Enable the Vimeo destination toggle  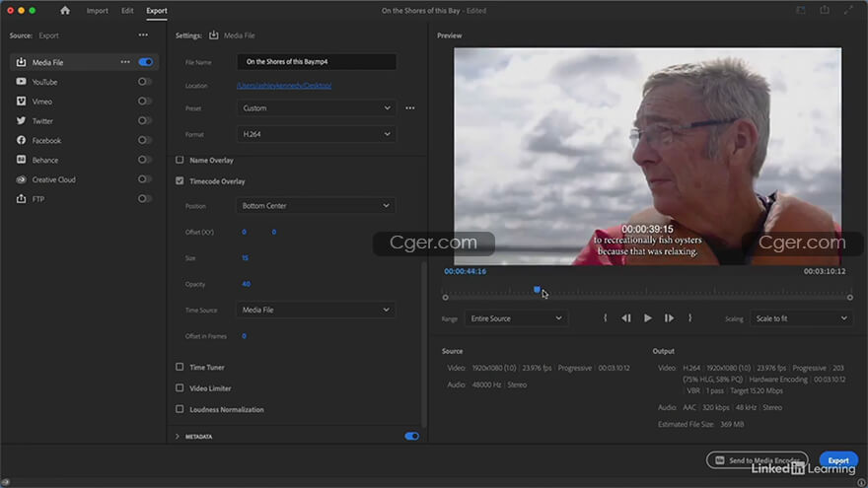point(144,102)
